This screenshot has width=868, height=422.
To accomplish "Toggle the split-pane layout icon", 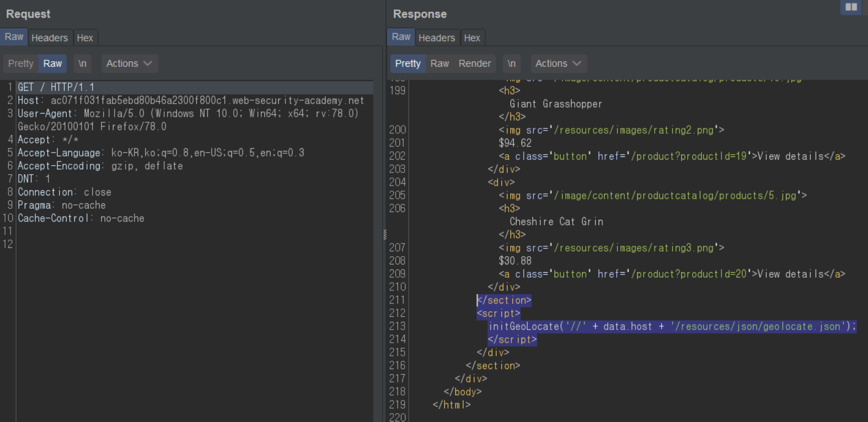I will [851, 7].
